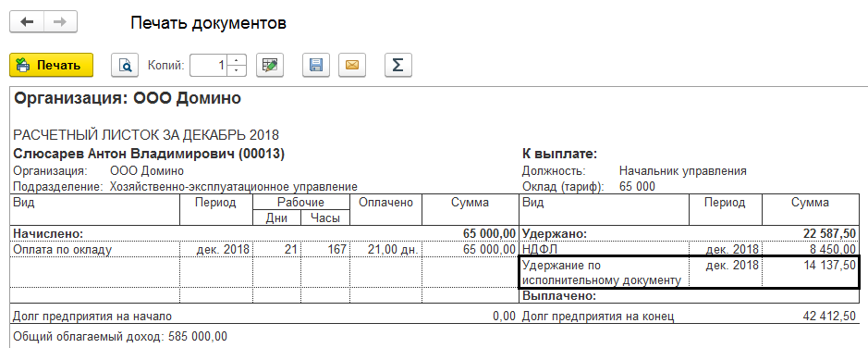Decrease copies with down stepper arrow

coord(237,71)
